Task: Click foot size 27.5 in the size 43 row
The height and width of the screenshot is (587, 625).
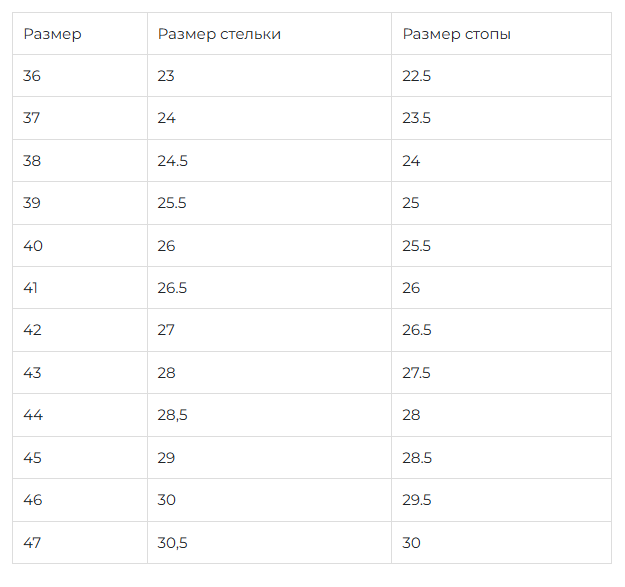Action: 417,373
